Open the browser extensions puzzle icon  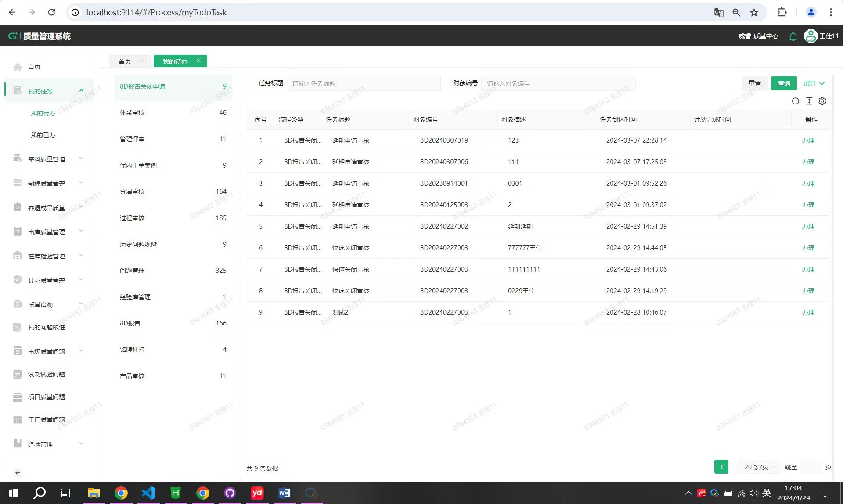tap(782, 12)
